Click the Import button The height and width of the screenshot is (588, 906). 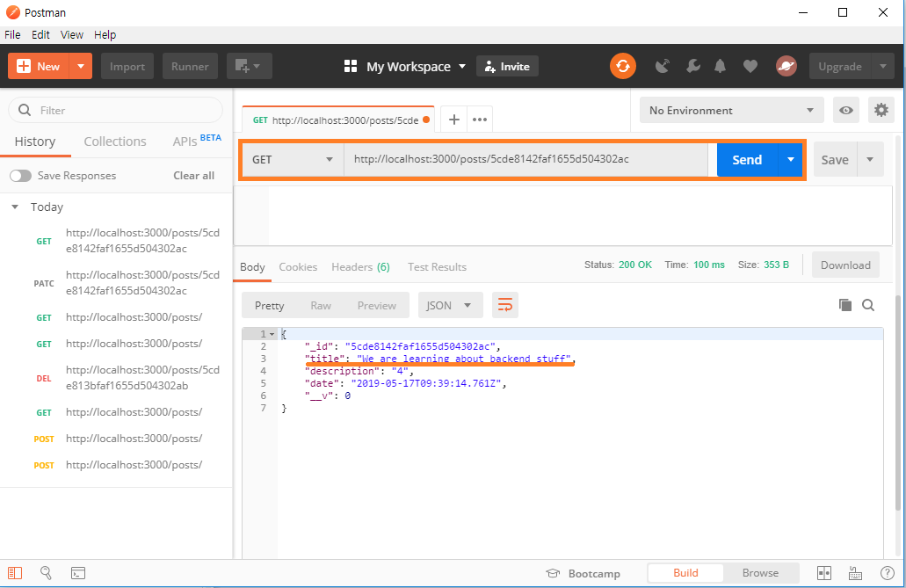[127, 66]
